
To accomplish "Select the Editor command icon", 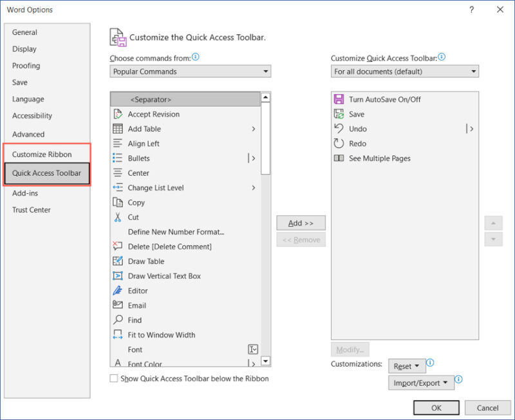I will 117,291.
